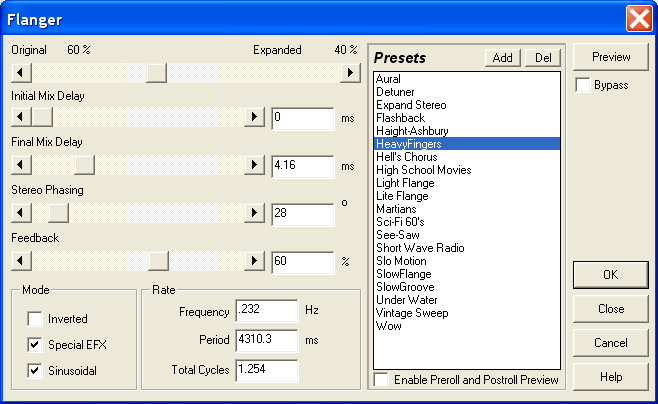Click right arrow of Feedback slider

(x=255, y=261)
